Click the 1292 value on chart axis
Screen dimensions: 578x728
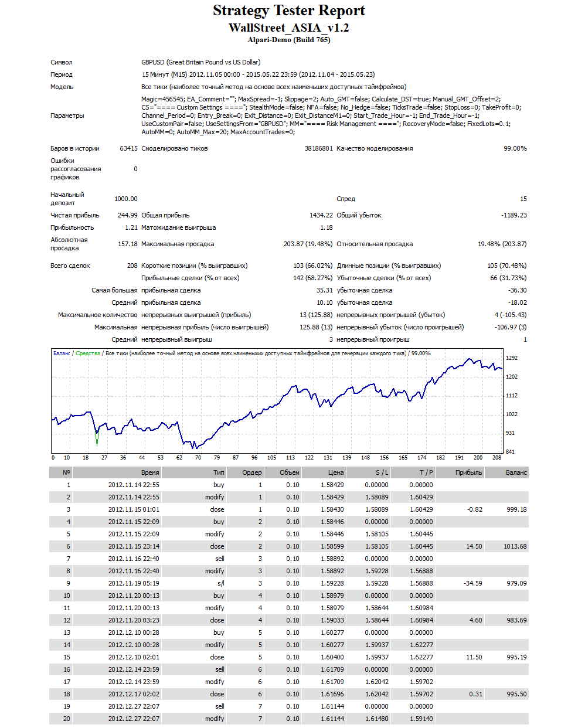pyautogui.click(x=512, y=358)
